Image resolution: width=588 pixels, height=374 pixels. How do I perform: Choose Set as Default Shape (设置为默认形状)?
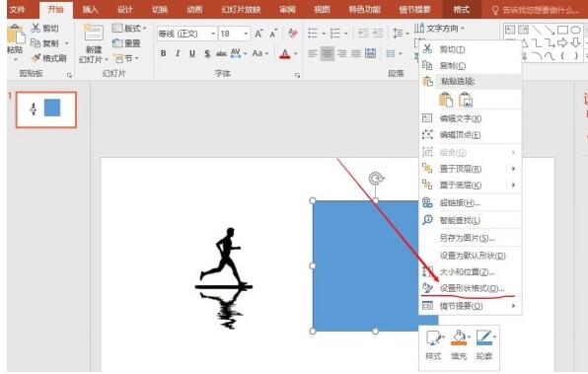point(471,256)
